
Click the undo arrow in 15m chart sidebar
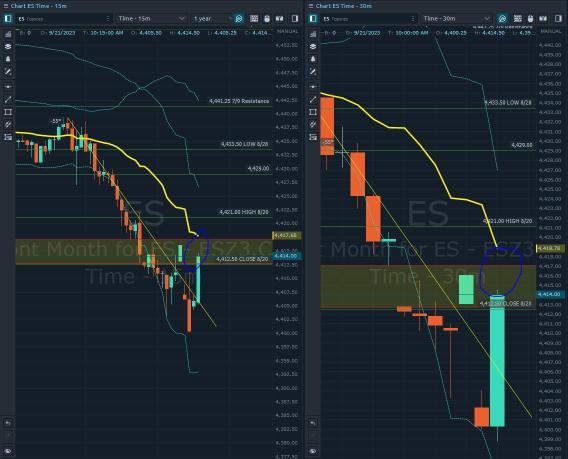pyautogui.click(x=8, y=423)
